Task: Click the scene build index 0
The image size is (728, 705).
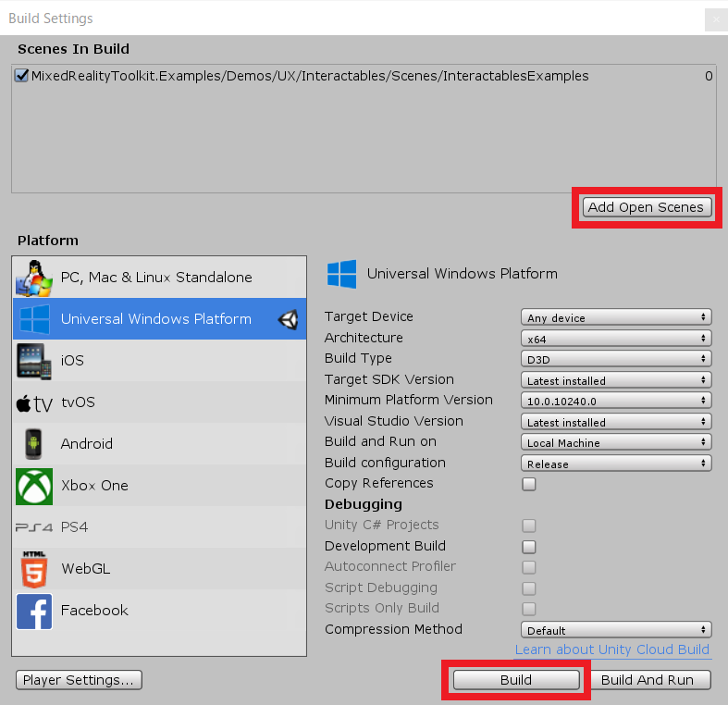Action: pyautogui.click(x=709, y=76)
